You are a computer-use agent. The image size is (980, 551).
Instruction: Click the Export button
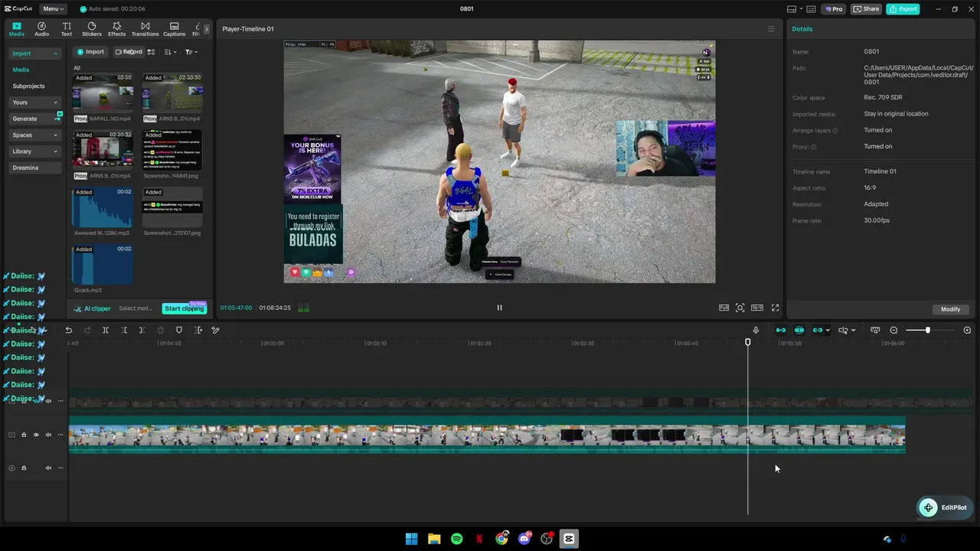tap(903, 9)
